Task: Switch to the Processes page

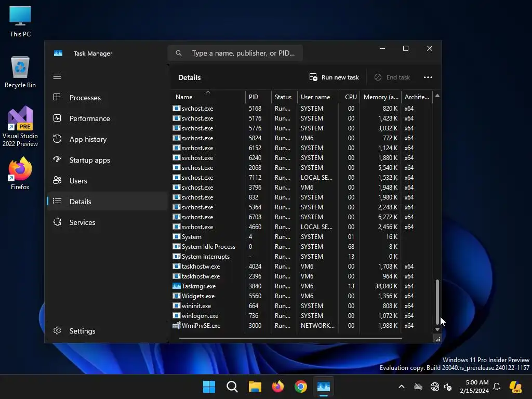Action: point(107,98)
